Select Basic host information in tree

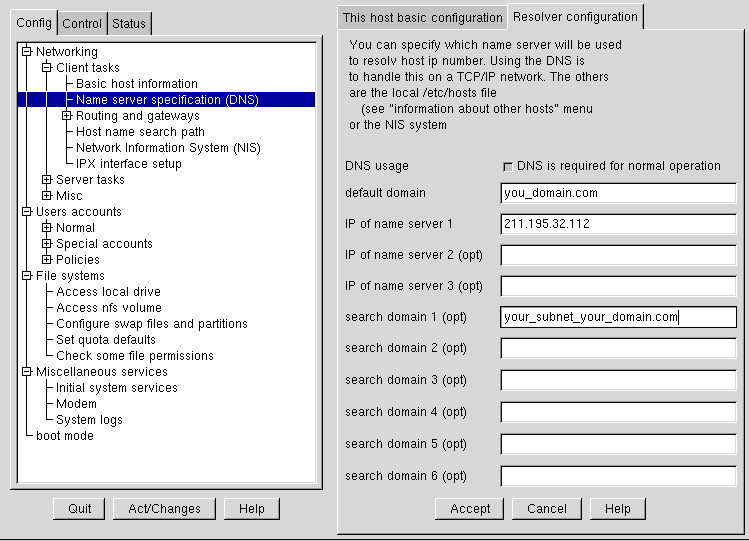pyautogui.click(x=137, y=84)
